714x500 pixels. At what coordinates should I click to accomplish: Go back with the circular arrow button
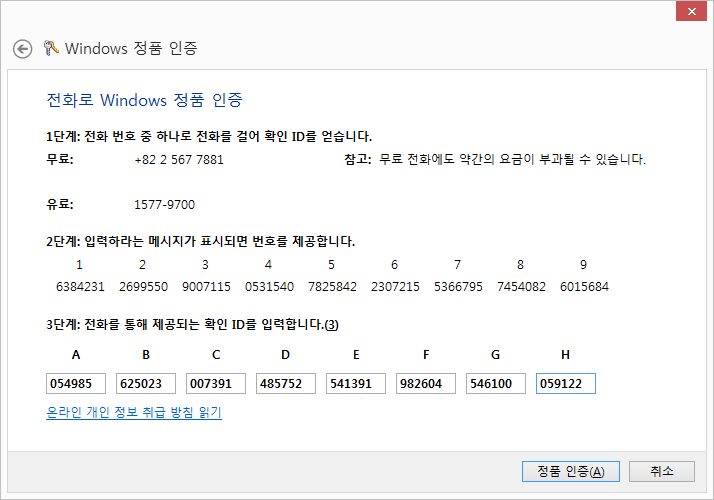click(22, 49)
